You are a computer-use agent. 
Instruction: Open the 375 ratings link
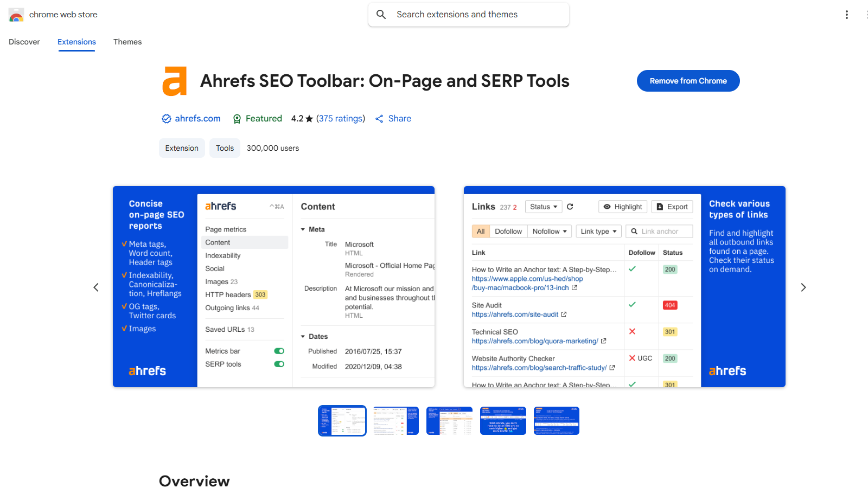pyautogui.click(x=341, y=118)
